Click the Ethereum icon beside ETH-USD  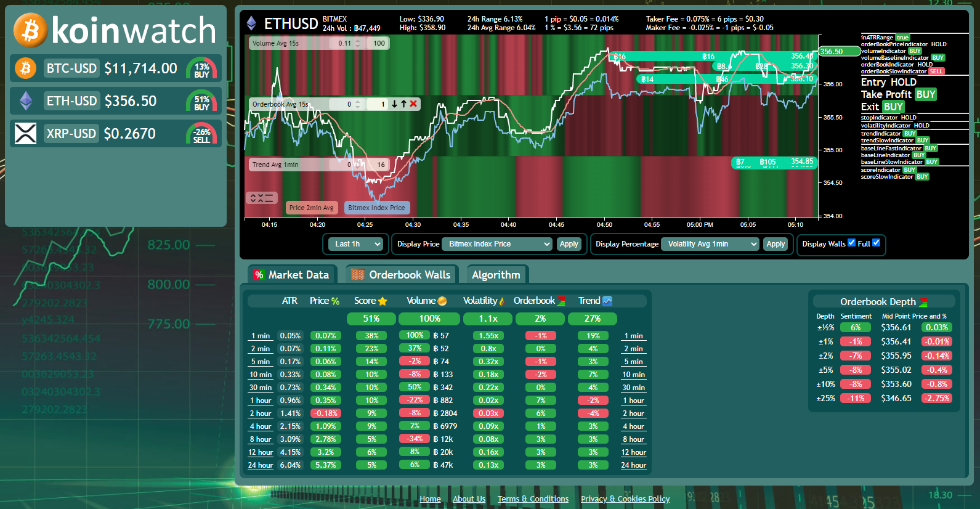click(x=25, y=100)
